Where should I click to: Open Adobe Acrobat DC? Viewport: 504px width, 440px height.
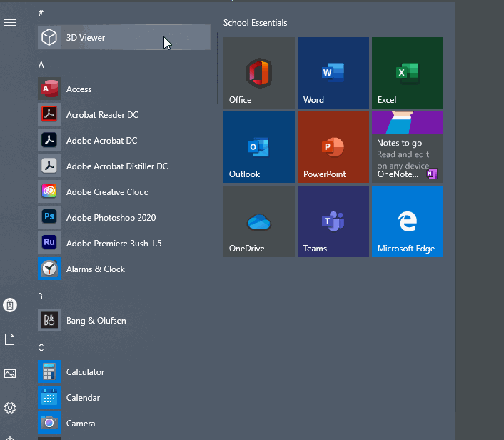124,140
